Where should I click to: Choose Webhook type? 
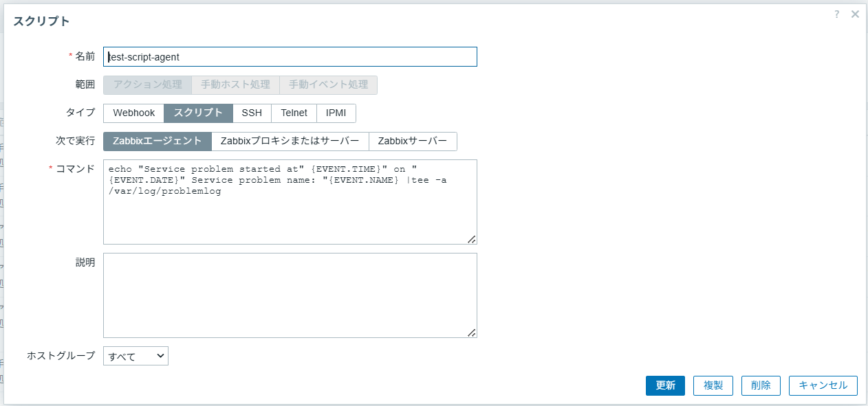133,113
